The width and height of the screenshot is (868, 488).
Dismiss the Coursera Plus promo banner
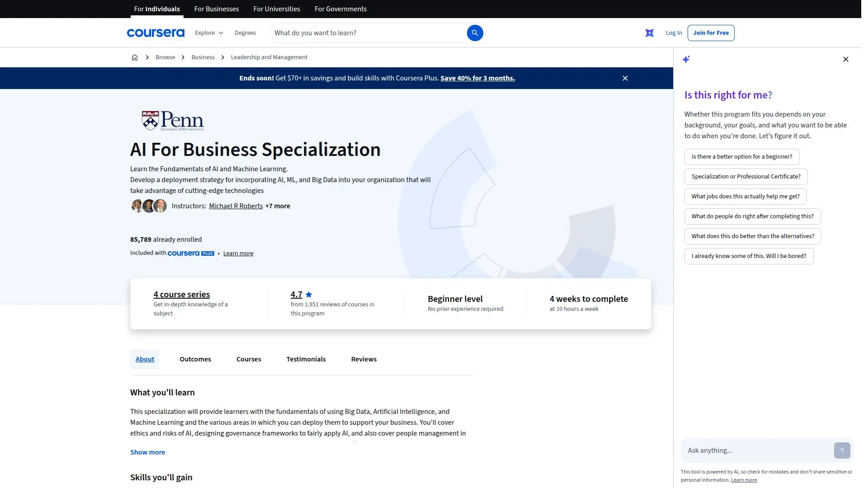[625, 78]
